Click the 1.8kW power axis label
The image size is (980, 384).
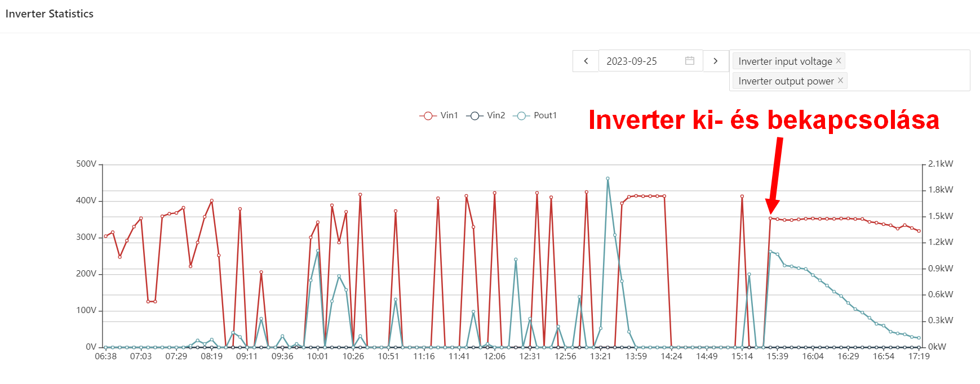pos(941,190)
